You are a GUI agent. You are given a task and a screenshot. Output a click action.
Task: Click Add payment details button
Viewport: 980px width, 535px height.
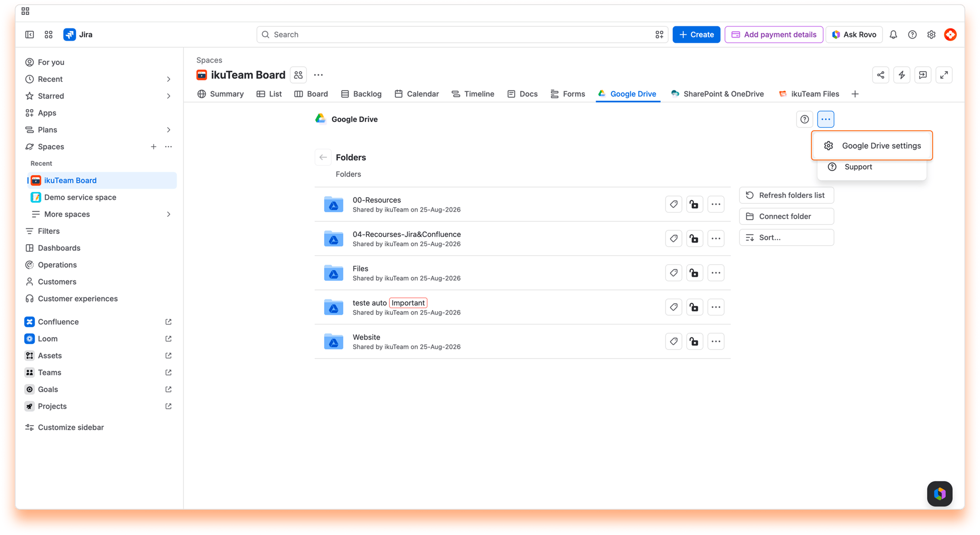(x=774, y=34)
